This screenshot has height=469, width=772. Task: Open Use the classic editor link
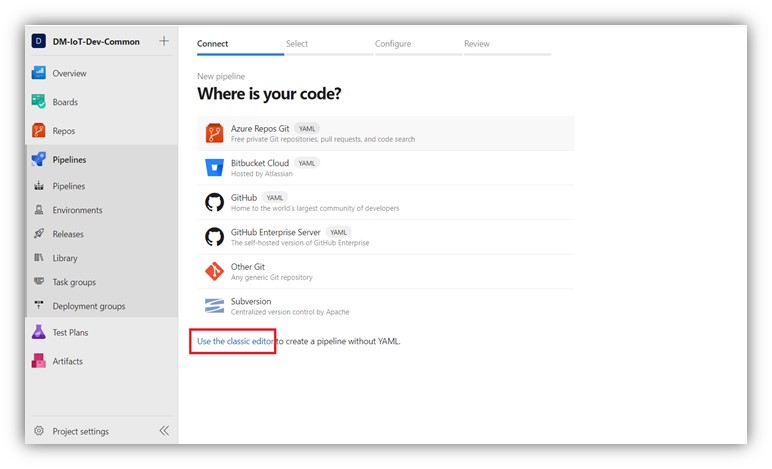click(235, 341)
